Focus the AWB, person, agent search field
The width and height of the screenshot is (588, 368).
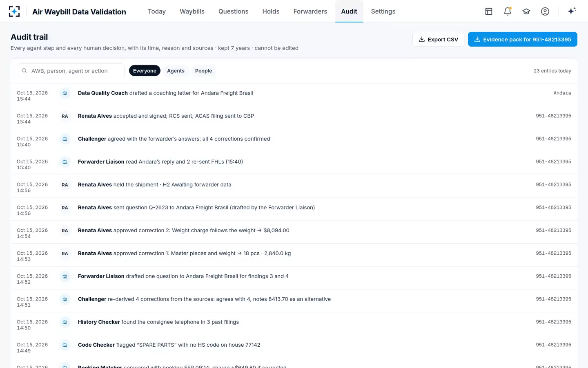point(71,71)
